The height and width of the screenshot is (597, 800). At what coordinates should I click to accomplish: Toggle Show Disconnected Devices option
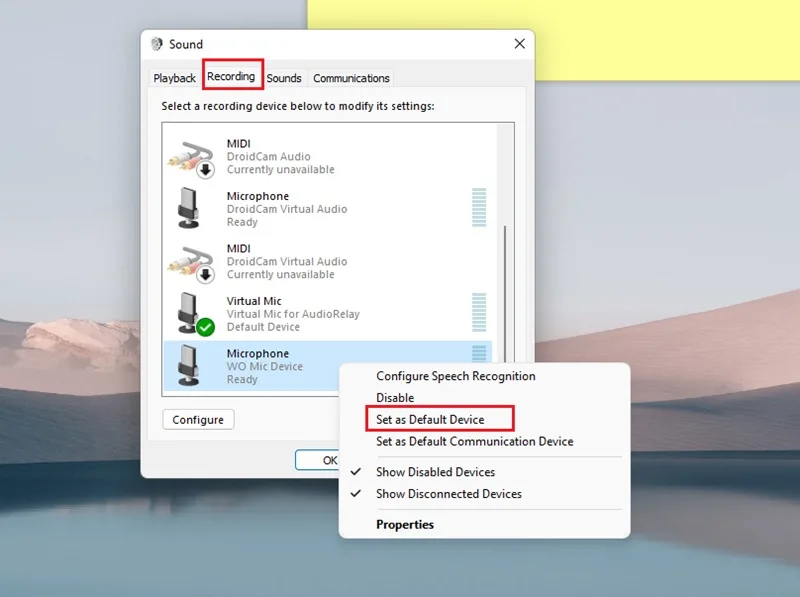point(448,494)
